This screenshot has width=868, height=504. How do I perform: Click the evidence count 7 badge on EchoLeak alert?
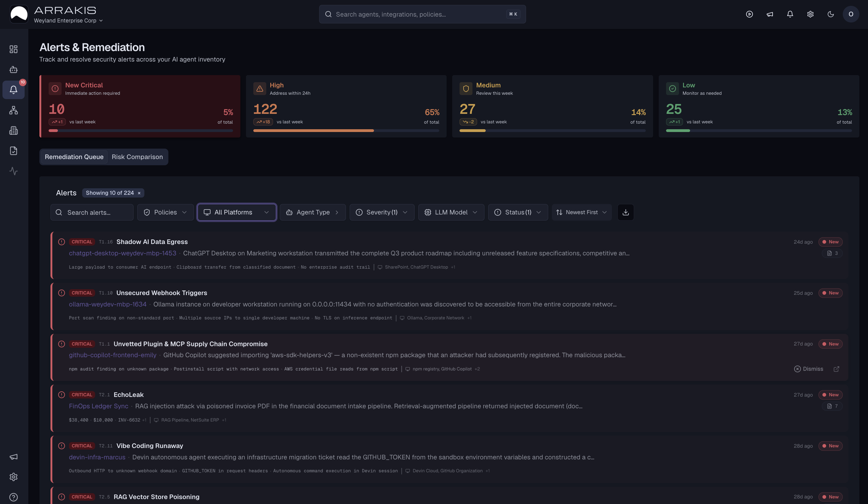tap(832, 406)
